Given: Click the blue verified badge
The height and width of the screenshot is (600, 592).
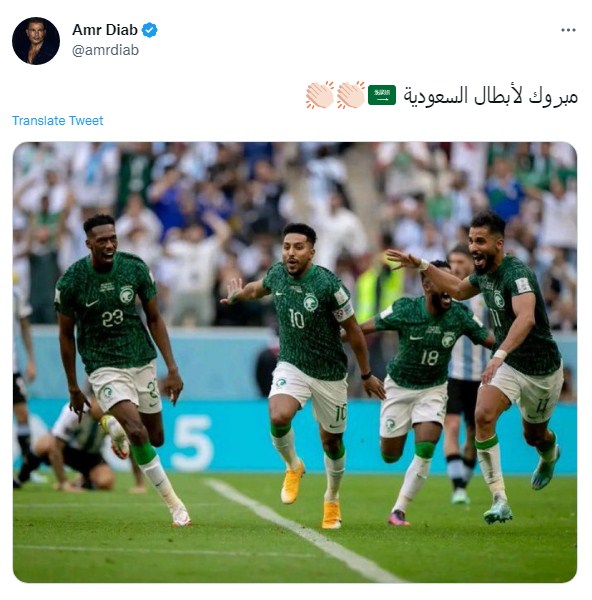Looking at the screenshot, I should 150,30.
